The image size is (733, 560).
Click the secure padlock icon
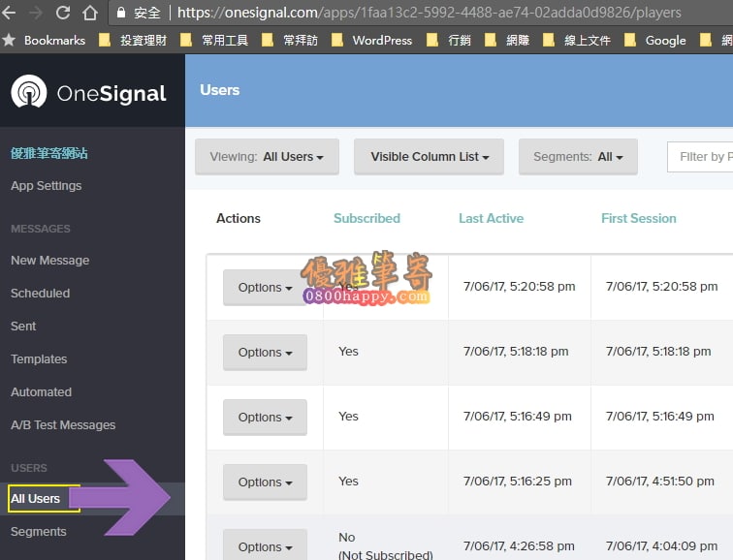pos(120,13)
